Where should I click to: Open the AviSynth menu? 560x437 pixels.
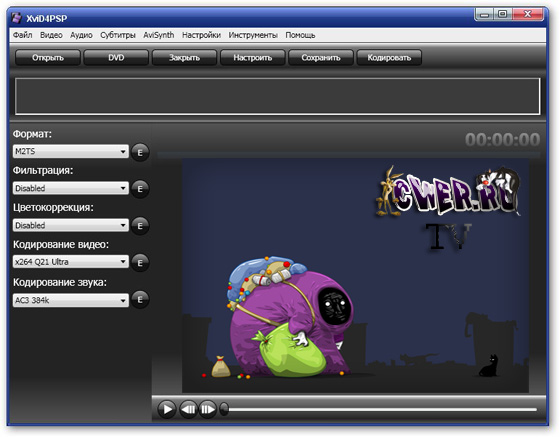[159, 35]
